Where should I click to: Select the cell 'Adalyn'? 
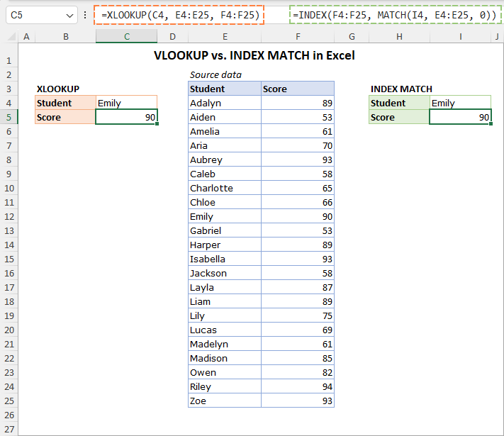point(225,103)
